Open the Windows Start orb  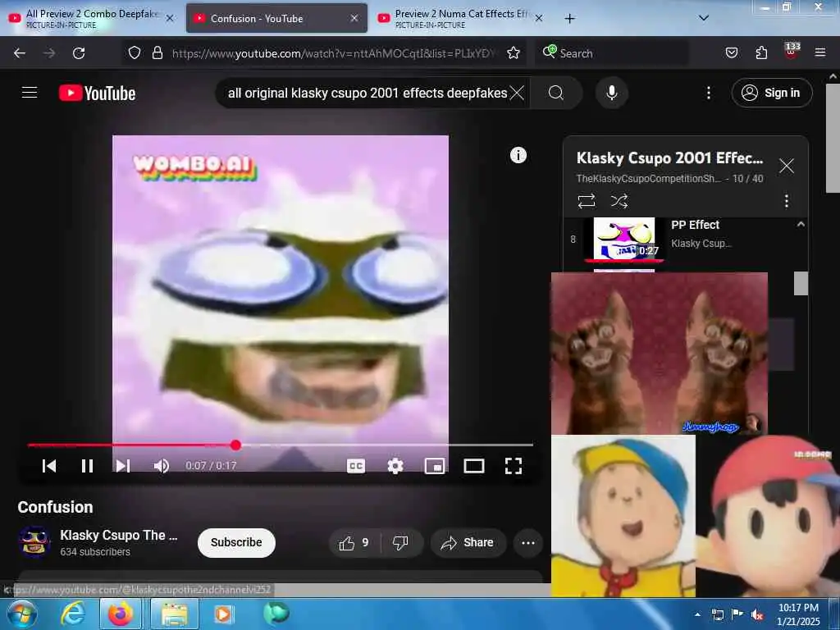[x=22, y=614]
